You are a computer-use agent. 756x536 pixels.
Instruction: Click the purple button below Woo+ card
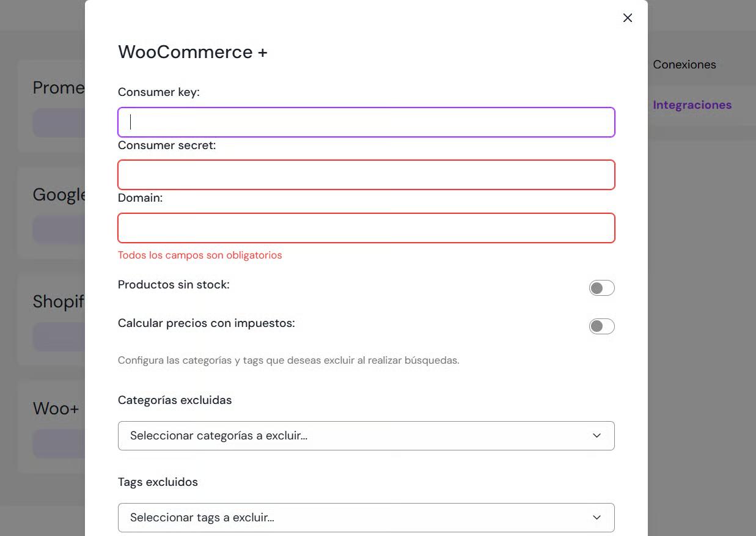click(x=59, y=444)
